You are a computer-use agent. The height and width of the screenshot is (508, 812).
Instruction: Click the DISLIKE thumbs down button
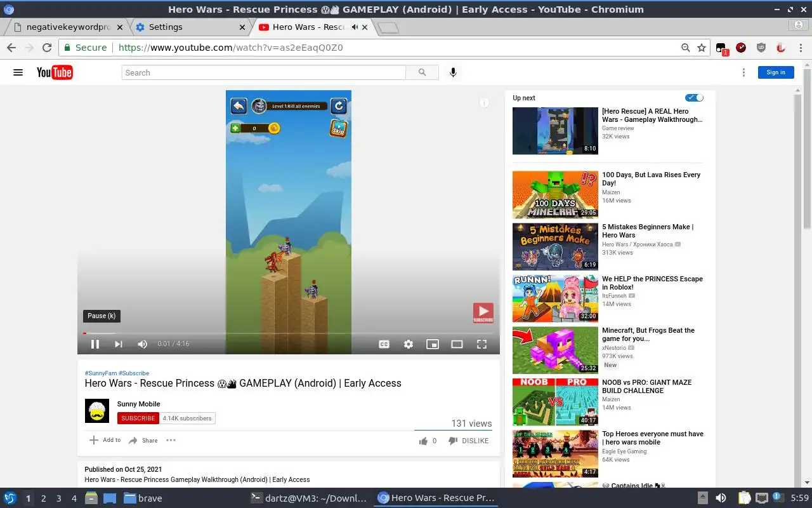click(x=469, y=441)
